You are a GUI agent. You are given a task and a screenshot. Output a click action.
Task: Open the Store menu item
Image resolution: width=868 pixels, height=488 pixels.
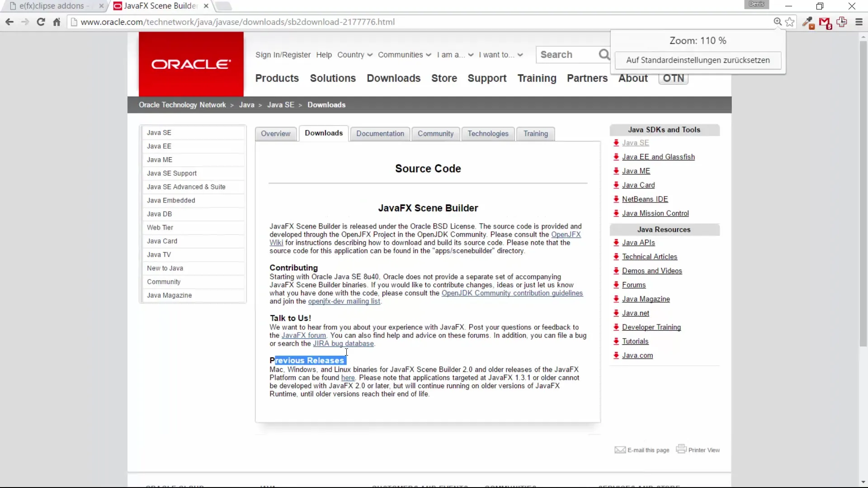[x=444, y=78]
